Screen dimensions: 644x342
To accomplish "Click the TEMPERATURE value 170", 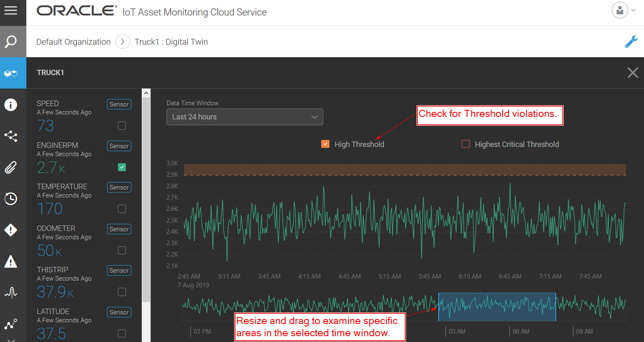I will tap(50, 209).
